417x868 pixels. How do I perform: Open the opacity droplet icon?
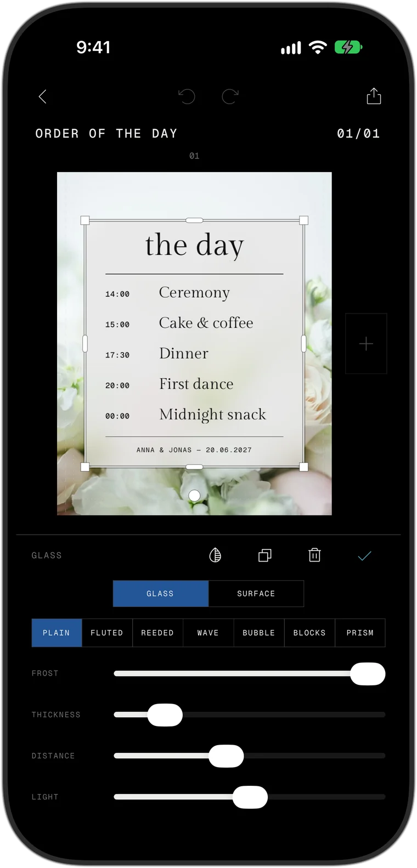pyautogui.click(x=215, y=555)
